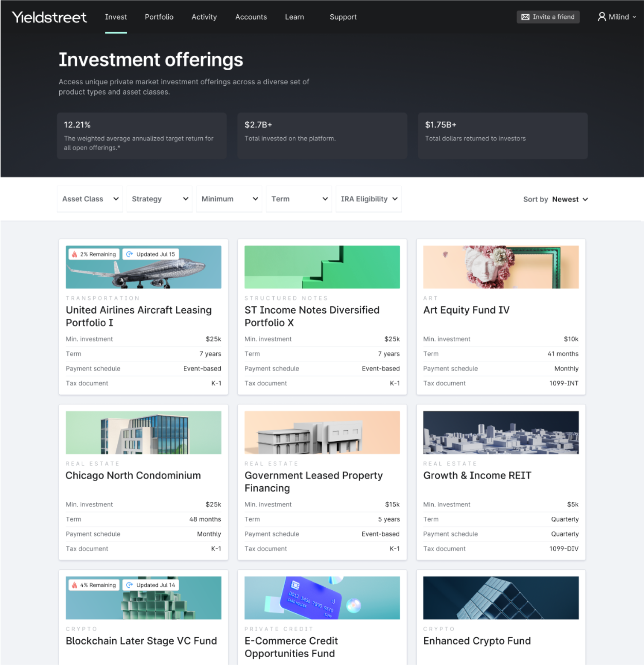The width and height of the screenshot is (644, 665).
Task: Open E-Commerce Credit Opportunities Fund
Action: pos(291,647)
